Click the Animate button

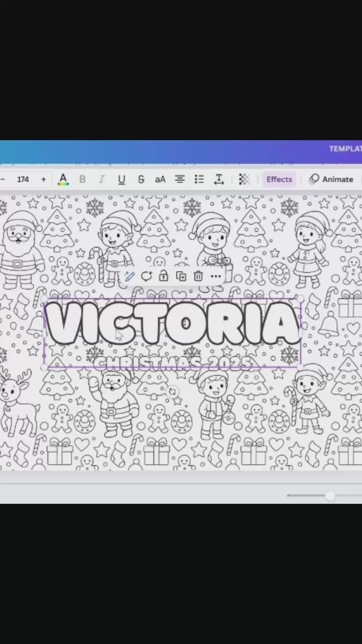[331, 179]
